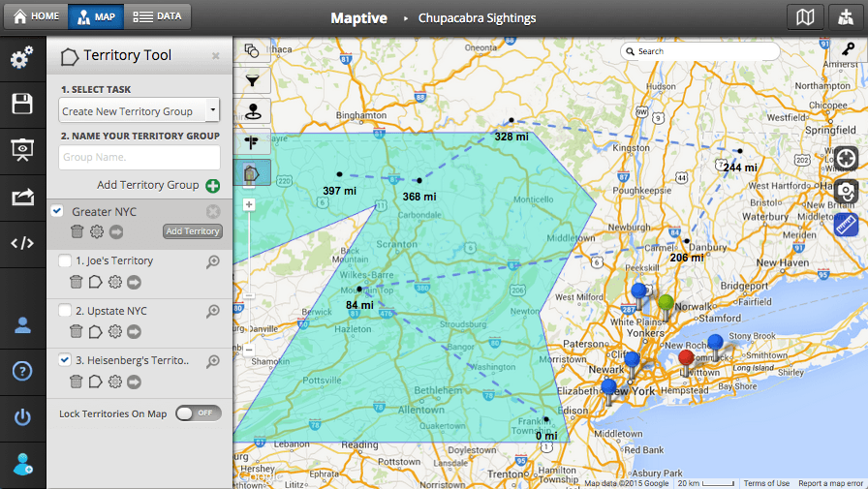The height and width of the screenshot is (489, 868).
Task: Click the Group Name input field
Action: 139,157
